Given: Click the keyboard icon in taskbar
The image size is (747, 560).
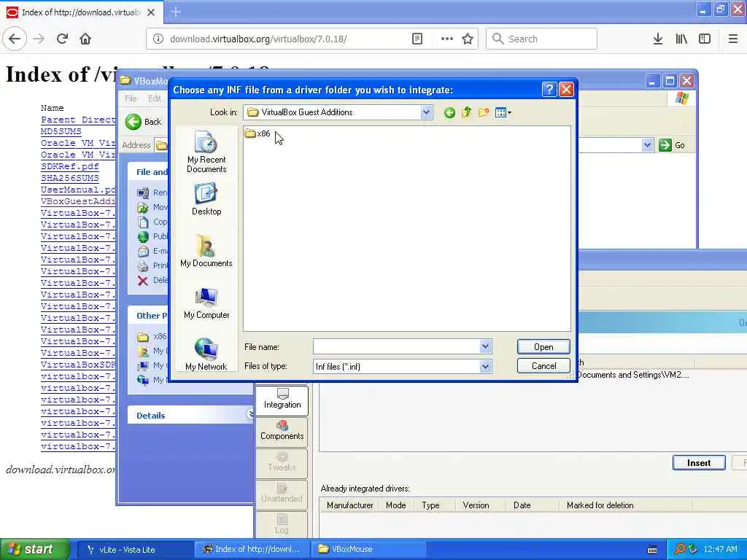Looking at the screenshot, I should pyautogui.click(x=652, y=550).
